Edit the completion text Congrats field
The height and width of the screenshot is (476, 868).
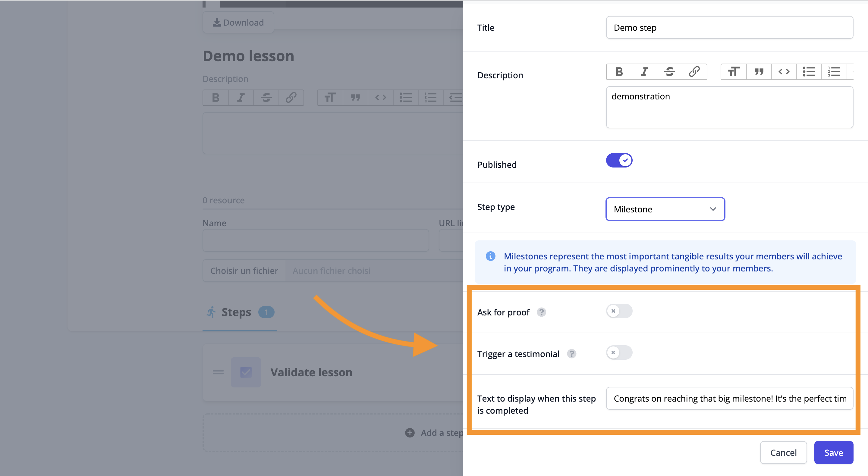(x=729, y=398)
